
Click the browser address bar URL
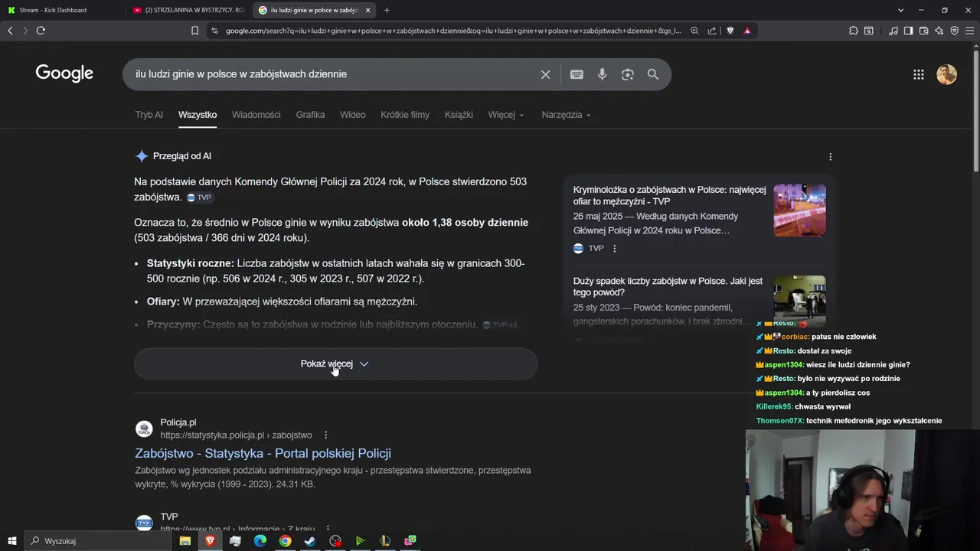point(452,31)
